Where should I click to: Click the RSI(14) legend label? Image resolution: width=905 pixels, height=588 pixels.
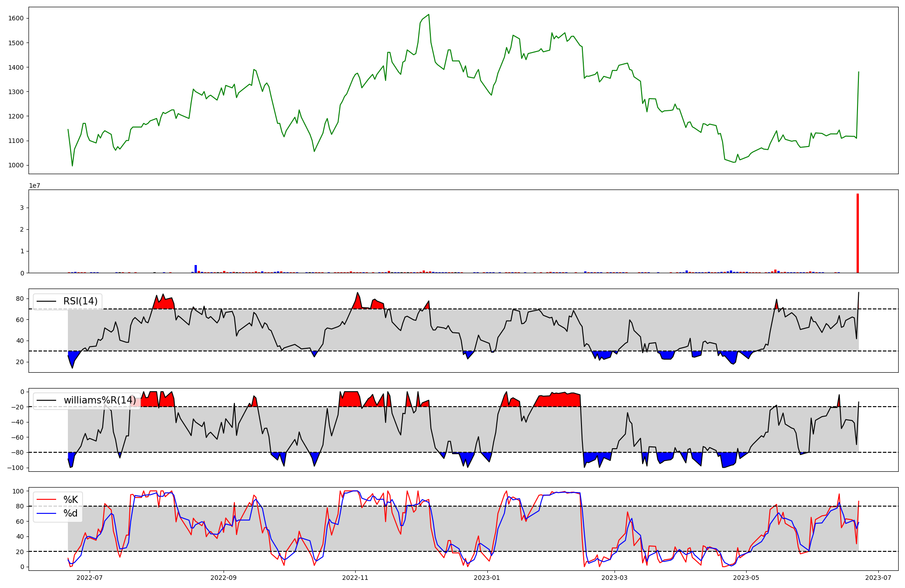click(x=80, y=301)
